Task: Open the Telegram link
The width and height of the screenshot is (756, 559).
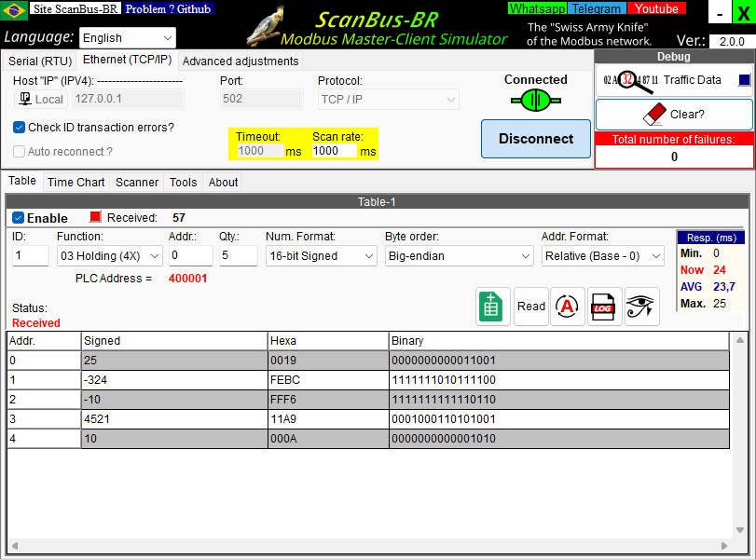Action: tap(597, 8)
